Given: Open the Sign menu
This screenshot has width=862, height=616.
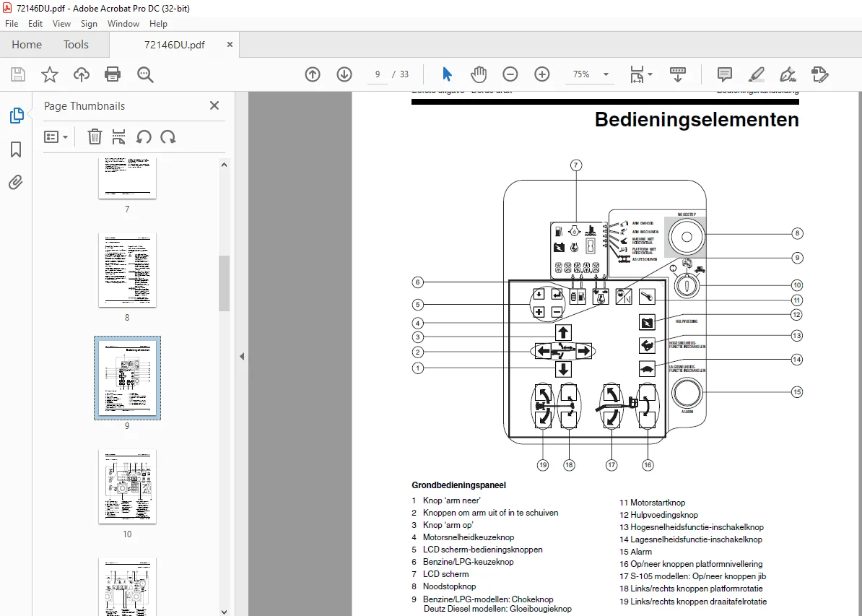Looking at the screenshot, I should pyautogui.click(x=89, y=24).
